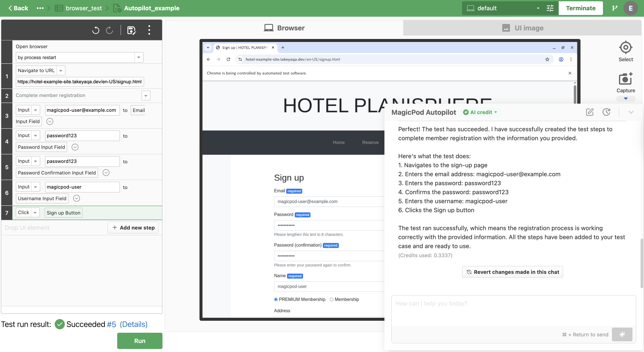Dismiss the automated test software banner
This screenshot has width=644, height=352.
tap(570, 73)
